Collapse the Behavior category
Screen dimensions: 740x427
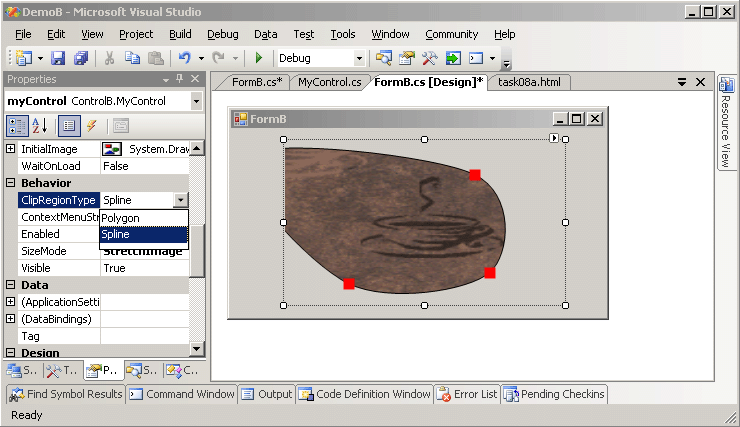[x=10, y=183]
